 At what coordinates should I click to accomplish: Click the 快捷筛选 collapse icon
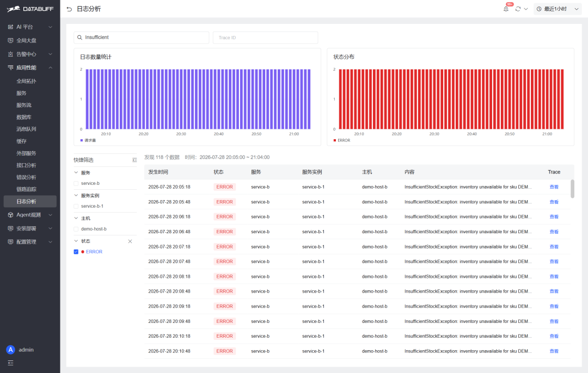[134, 160]
